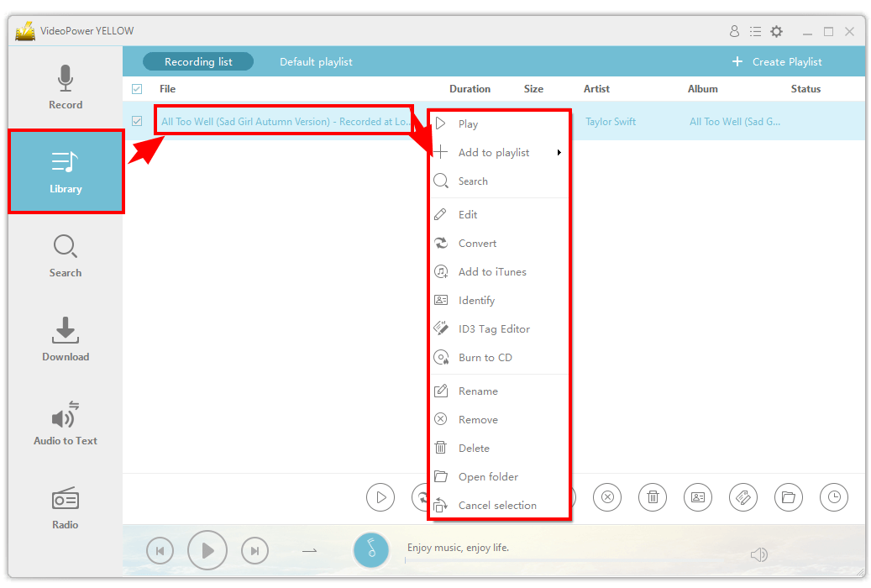Click the circular play button in the bottom toolbar
The image size is (871, 588).
(380, 497)
